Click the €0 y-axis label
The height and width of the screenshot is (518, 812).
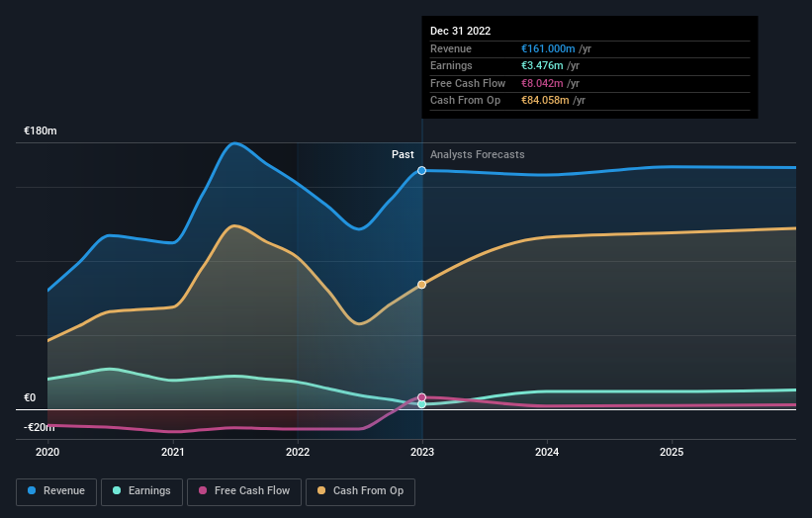click(x=30, y=398)
